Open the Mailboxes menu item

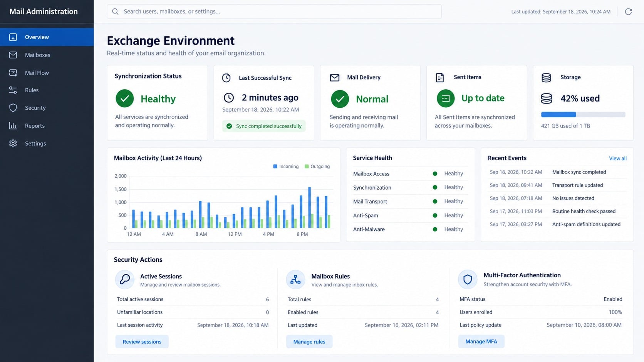(47, 55)
